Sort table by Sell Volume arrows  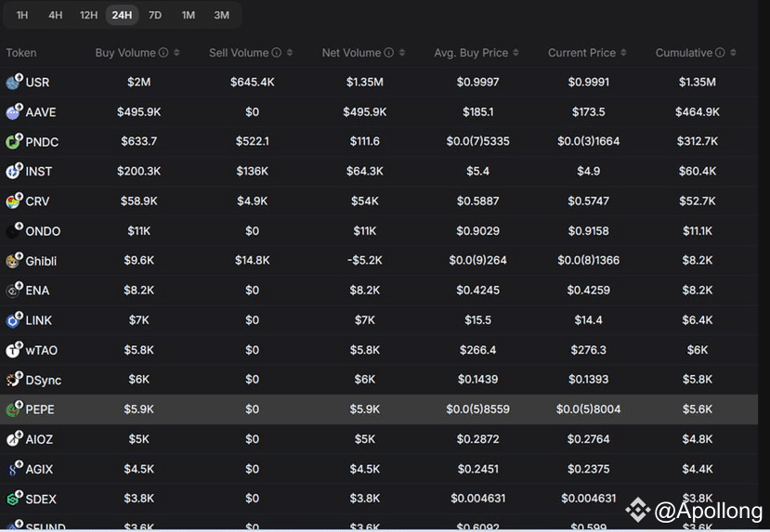[290, 53]
